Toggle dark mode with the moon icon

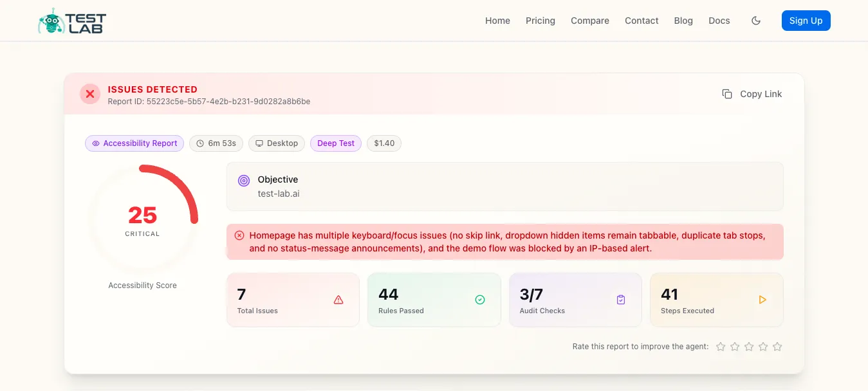[756, 21]
